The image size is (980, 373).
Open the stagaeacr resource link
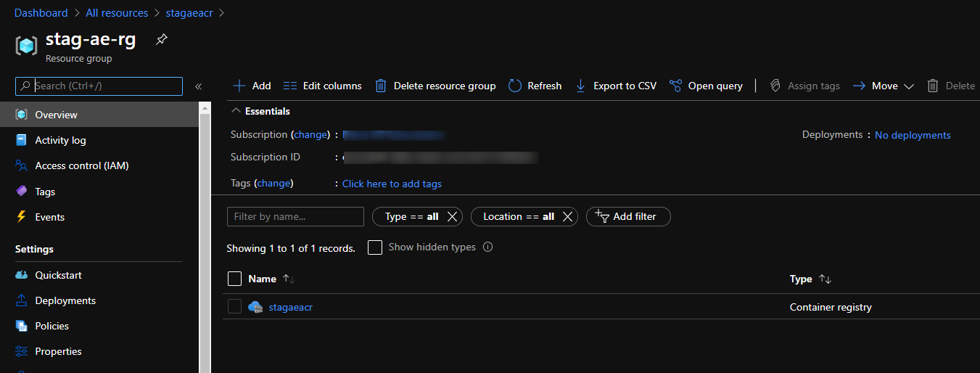[290, 307]
